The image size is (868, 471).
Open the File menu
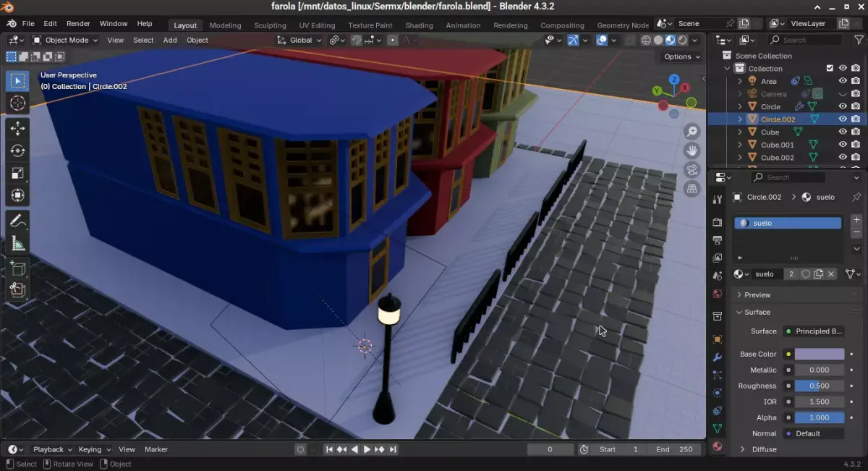point(28,24)
